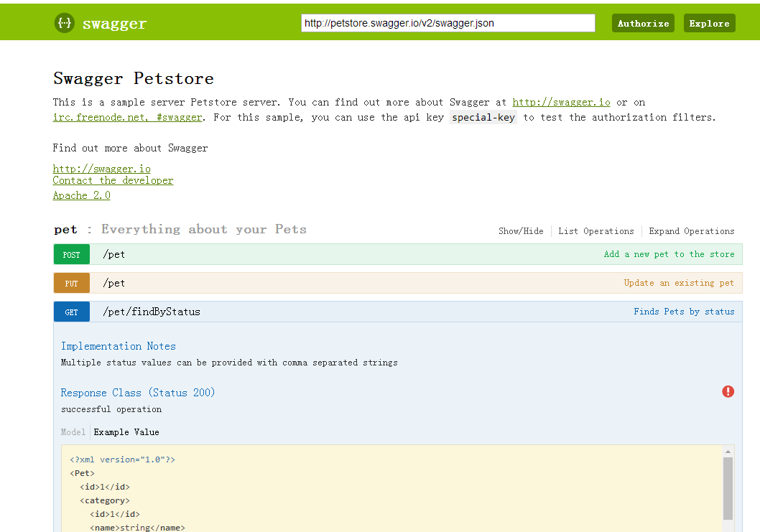
Task: Click the POST method badge
Action: pos(72,254)
